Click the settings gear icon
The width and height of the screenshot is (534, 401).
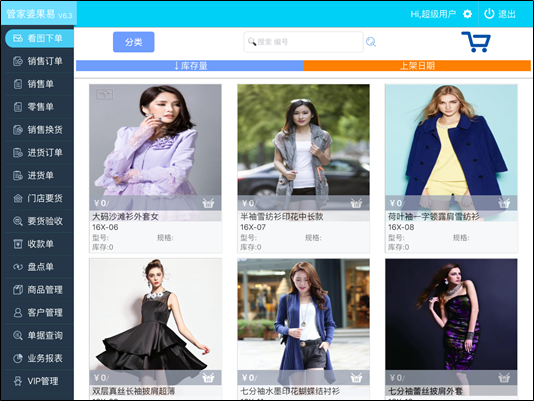[467, 14]
